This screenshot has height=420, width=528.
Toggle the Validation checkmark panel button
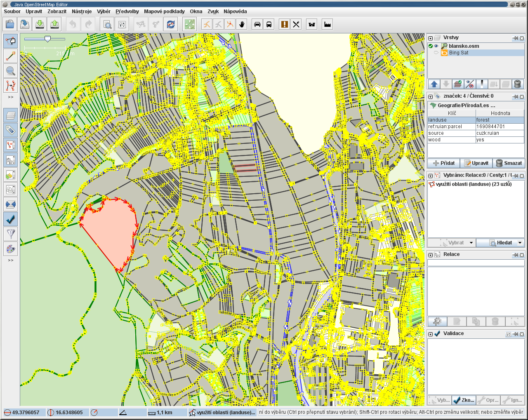(11, 219)
